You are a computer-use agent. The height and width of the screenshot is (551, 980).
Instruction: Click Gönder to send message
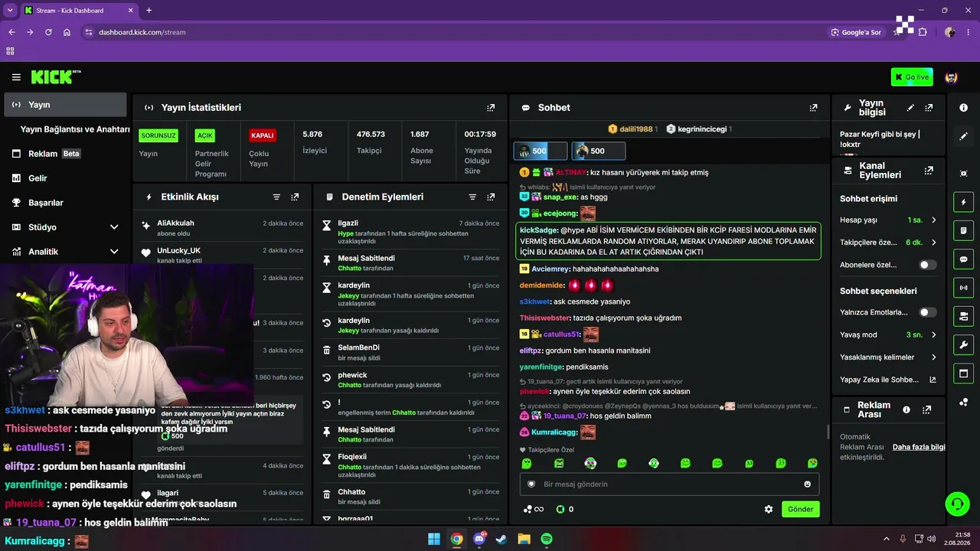801,509
